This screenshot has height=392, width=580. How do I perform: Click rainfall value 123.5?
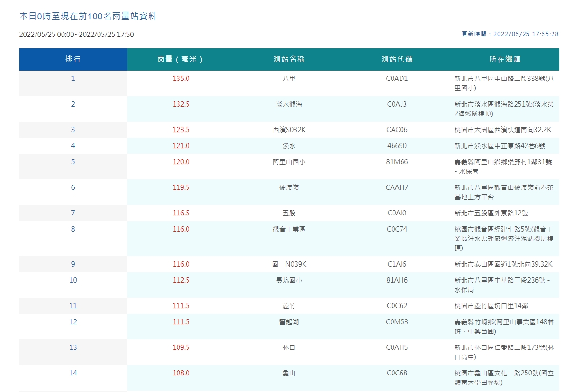(181, 130)
